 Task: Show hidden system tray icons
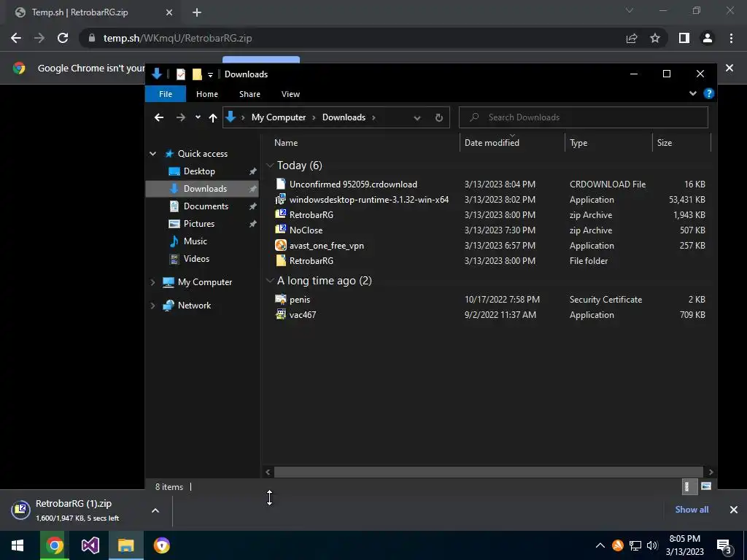coord(600,545)
